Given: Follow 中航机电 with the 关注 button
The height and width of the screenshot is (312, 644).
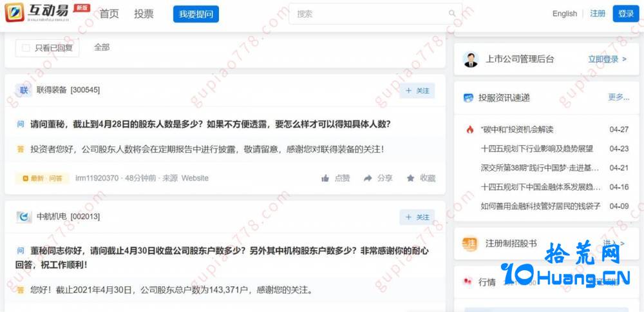Looking at the screenshot, I should pos(417,217).
